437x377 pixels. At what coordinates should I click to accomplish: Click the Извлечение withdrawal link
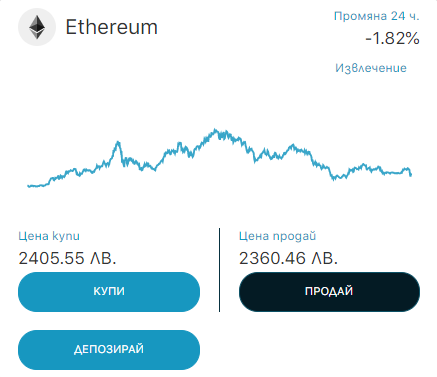click(x=371, y=68)
